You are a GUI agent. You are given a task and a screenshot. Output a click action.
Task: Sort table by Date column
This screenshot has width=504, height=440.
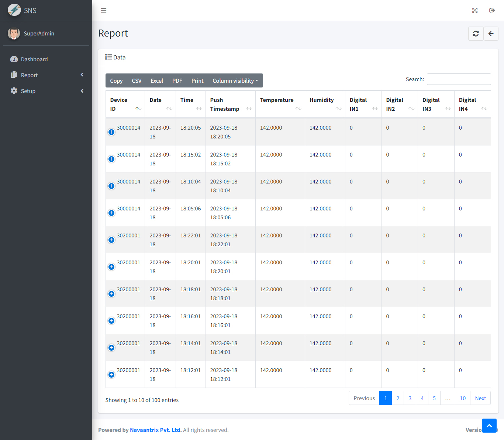coord(160,104)
